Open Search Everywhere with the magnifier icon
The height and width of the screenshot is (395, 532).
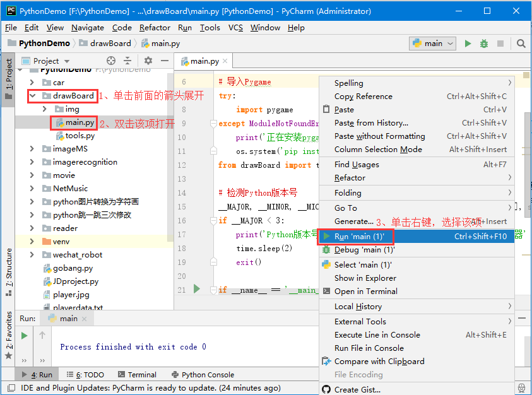pyautogui.click(x=521, y=44)
